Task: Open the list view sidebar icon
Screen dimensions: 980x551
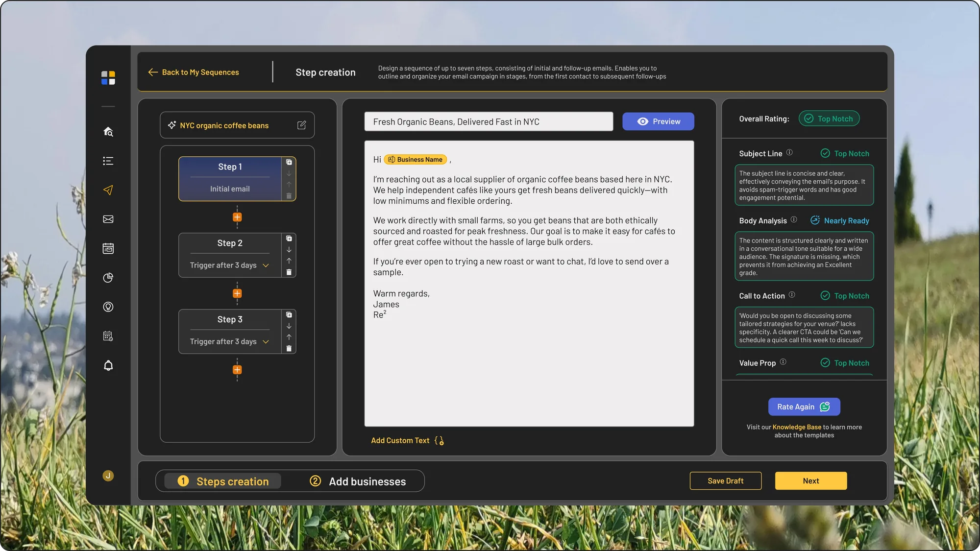Action: 108,161
